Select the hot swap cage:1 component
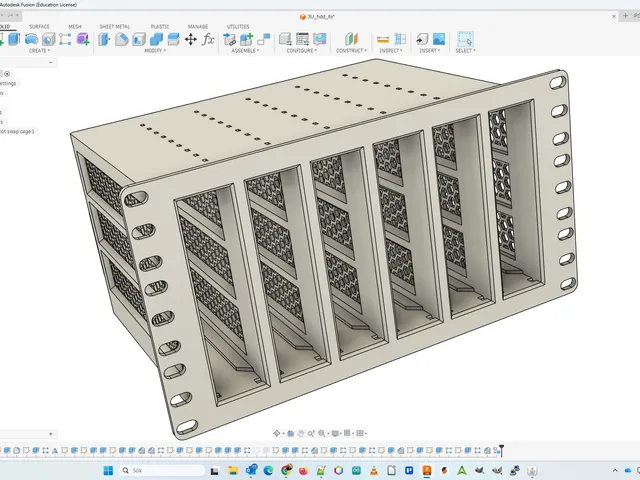The image size is (640, 480). click(17, 131)
